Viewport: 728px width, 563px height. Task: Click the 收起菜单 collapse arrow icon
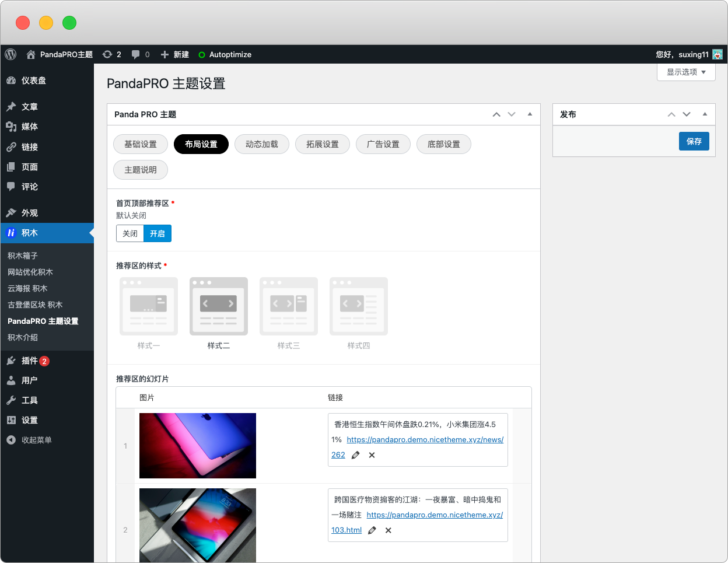pos(11,440)
